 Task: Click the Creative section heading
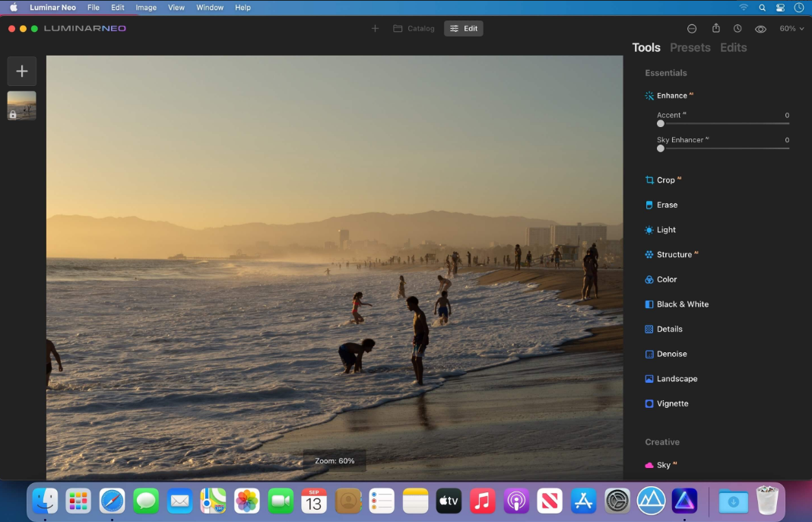[x=661, y=443]
